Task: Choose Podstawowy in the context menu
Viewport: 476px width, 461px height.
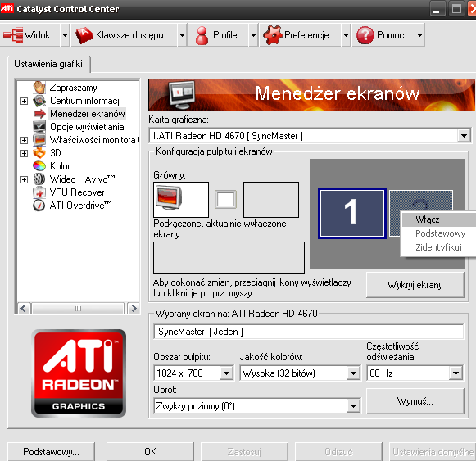Action: tap(438, 233)
